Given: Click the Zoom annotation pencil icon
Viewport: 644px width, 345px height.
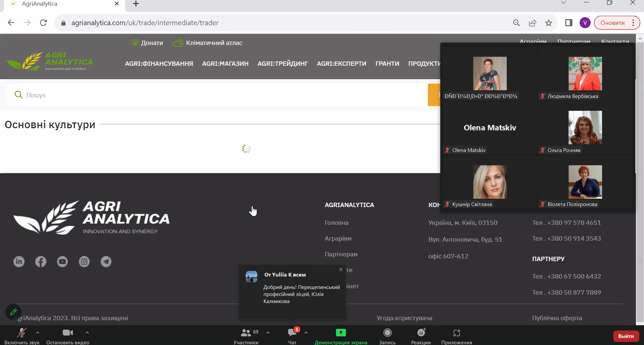Looking at the screenshot, I should coord(13,312).
